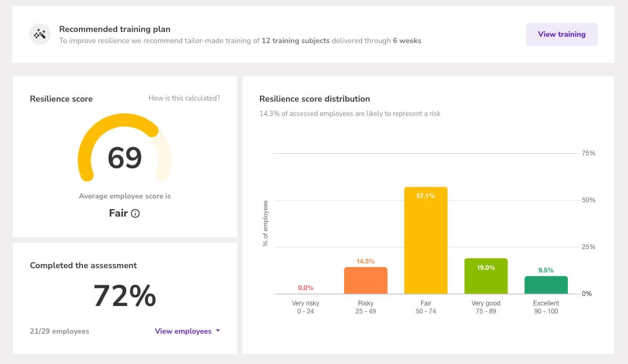Open the 'How is this calculated?' link

click(x=184, y=98)
